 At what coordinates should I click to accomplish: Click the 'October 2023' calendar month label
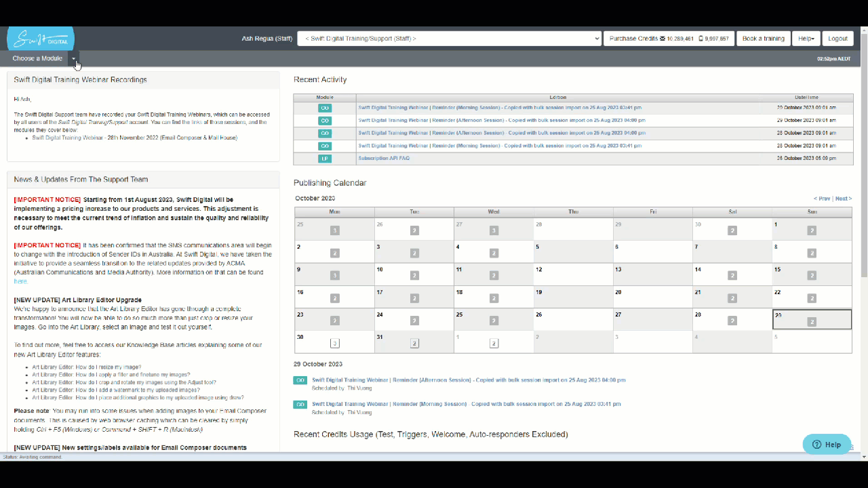pyautogui.click(x=315, y=199)
